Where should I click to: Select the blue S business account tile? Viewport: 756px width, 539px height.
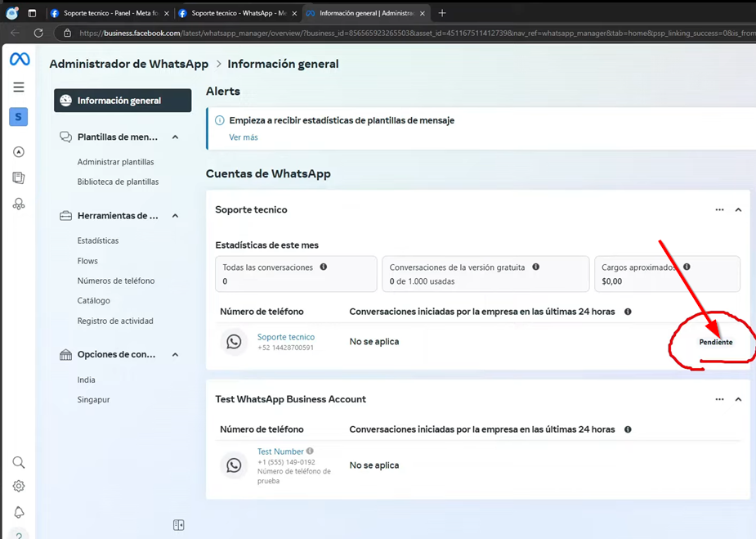[18, 117]
